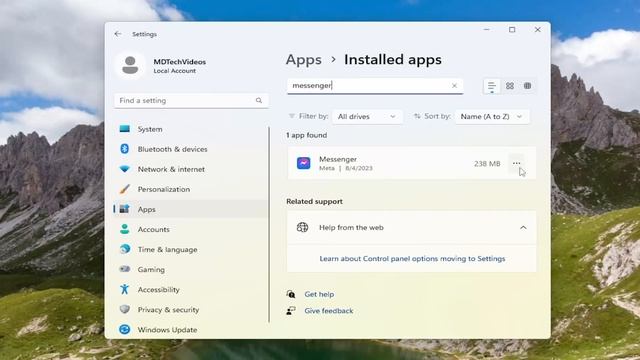Open the MDTechVideos account avatar

[x=130, y=65]
